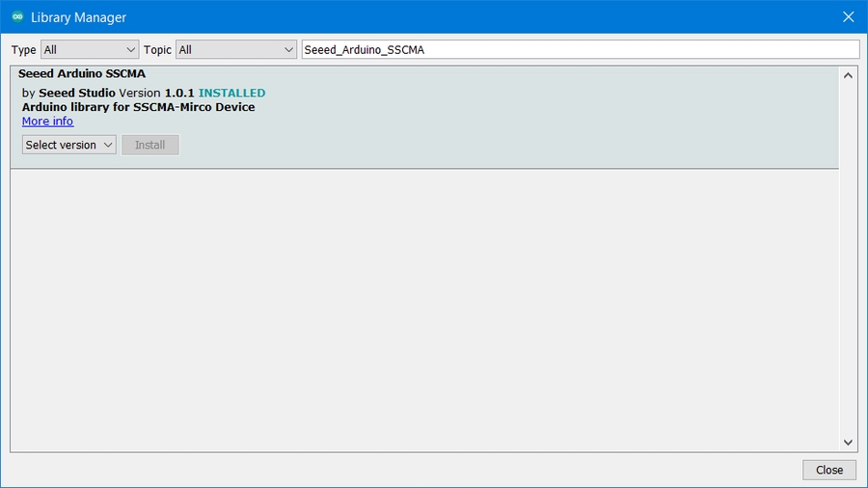Click the library description mentioning SSCMA-Mirco Device

point(138,107)
